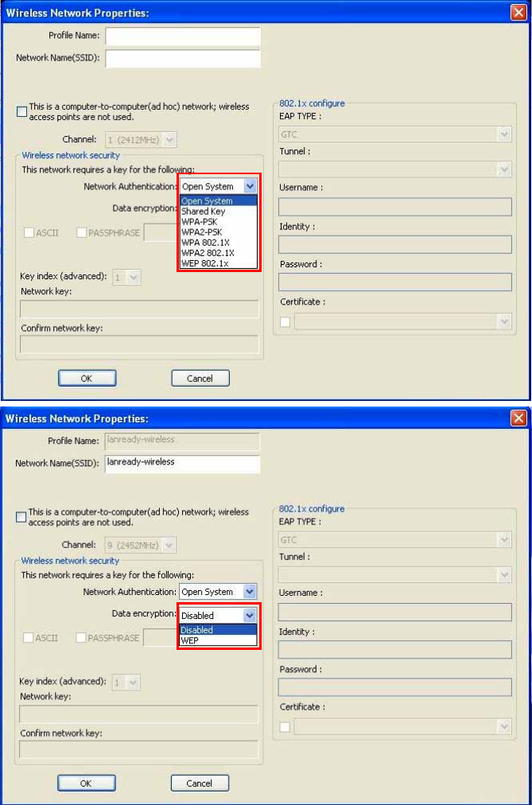Open EAP TYPE dropdown in blank-profile dialog
532x805 pixels.
pyautogui.click(x=504, y=134)
